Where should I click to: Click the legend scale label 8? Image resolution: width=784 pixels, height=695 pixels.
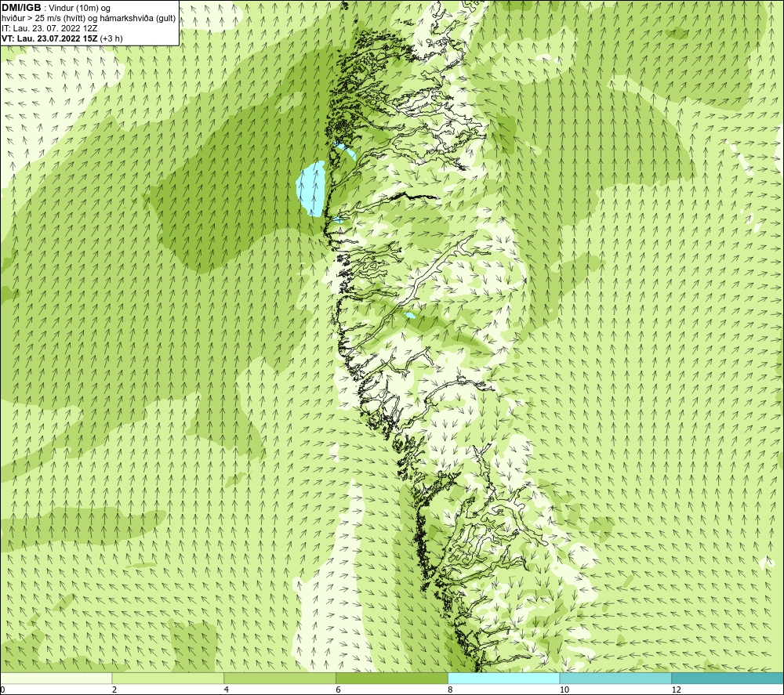[450, 690]
